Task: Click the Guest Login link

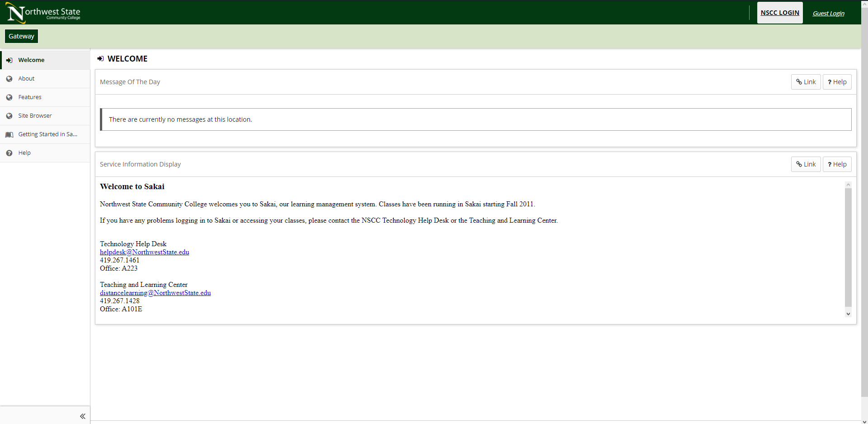Action: pyautogui.click(x=828, y=13)
